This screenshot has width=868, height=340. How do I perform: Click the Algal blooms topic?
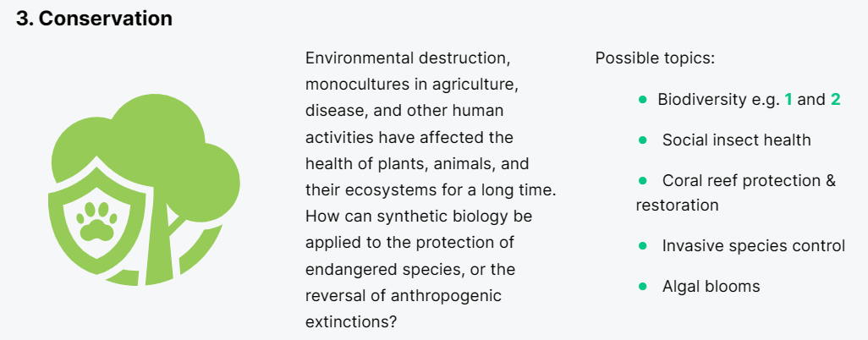point(711,286)
